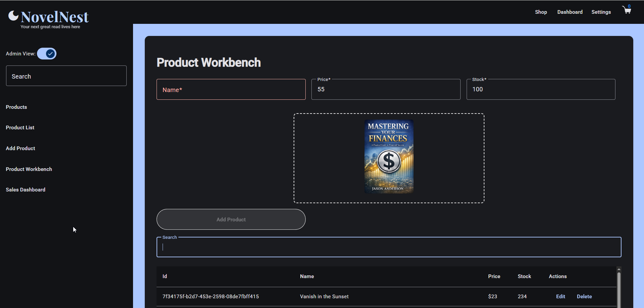This screenshot has height=308, width=644.
Task: Click the NovelNest moon logo
Action: click(13, 15)
